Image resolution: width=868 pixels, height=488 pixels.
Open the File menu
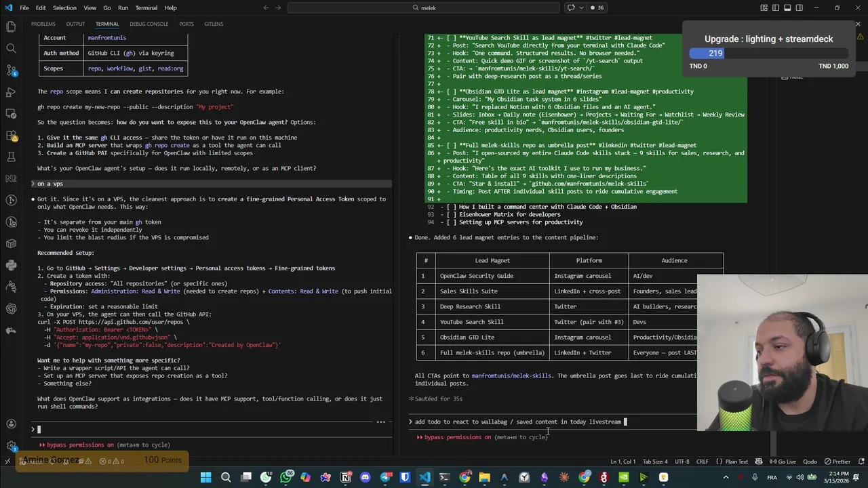tap(24, 7)
